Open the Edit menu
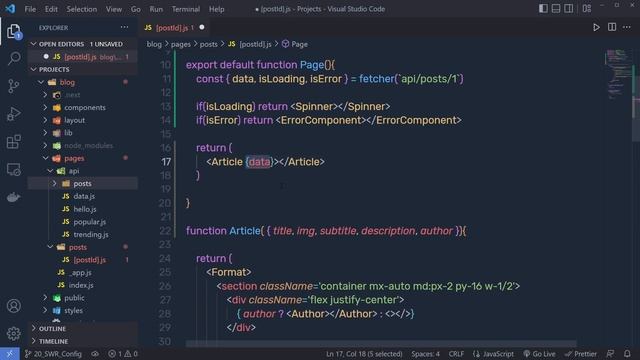640x360 pixels. point(51,9)
